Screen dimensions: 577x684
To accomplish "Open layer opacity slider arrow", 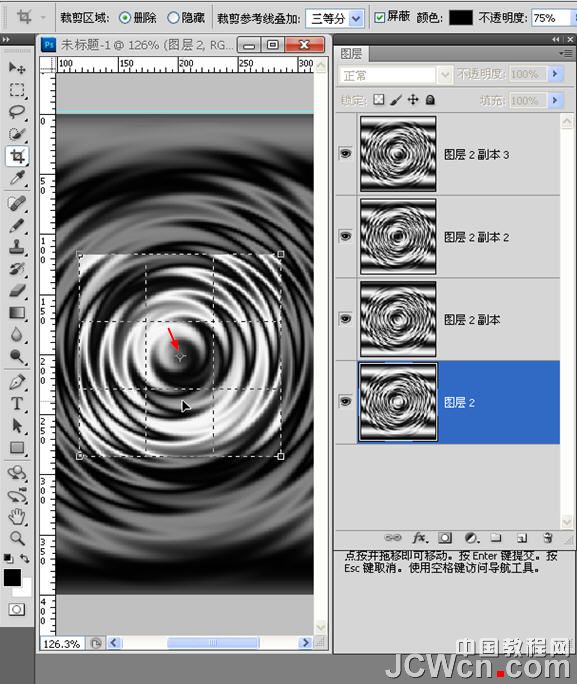I will [x=555, y=74].
